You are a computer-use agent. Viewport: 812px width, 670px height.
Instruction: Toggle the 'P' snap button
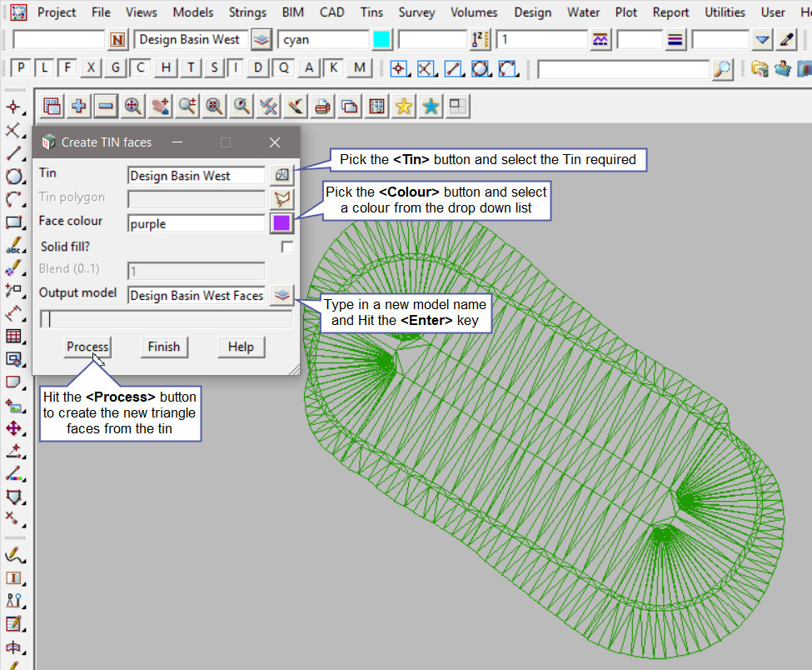tap(21, 68)
